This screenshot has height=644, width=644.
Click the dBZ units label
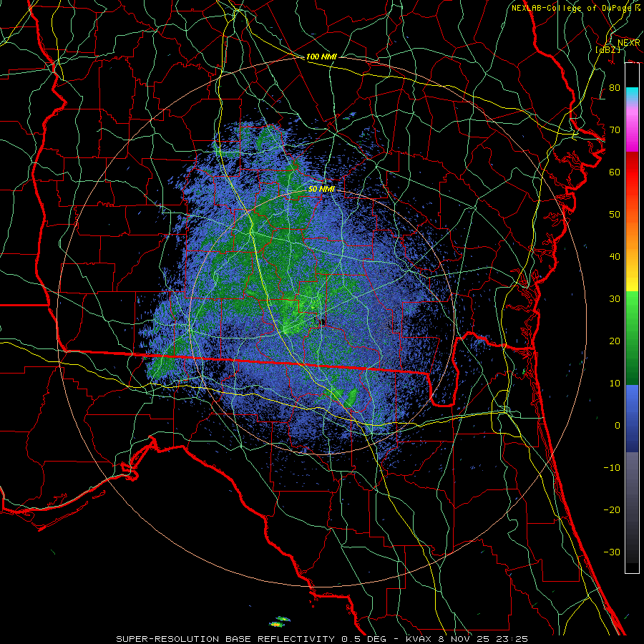(608, 49)
